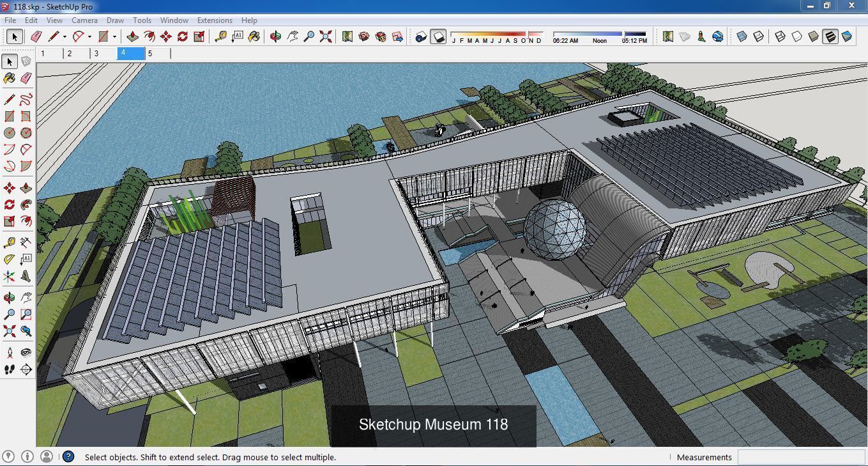Click the sign-in profile icon in the status bar
This screenshot has width=868, height=466.
tap(46, 456)
